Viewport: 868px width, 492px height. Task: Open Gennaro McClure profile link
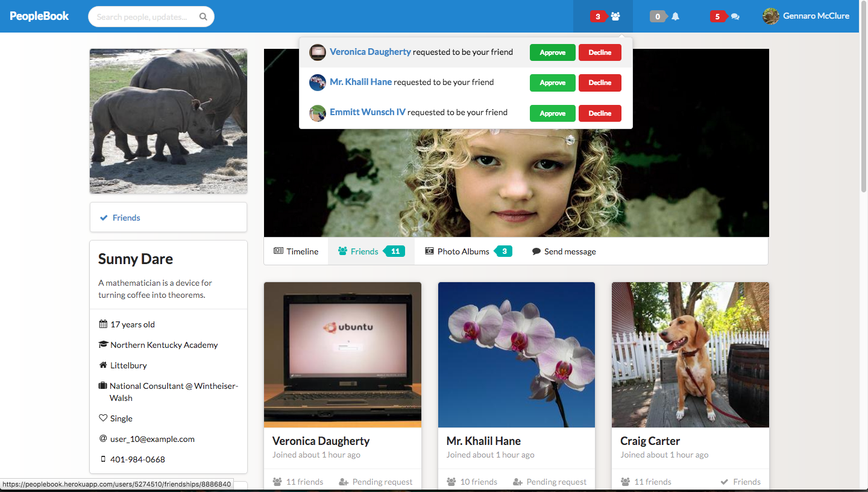(816, 16)
